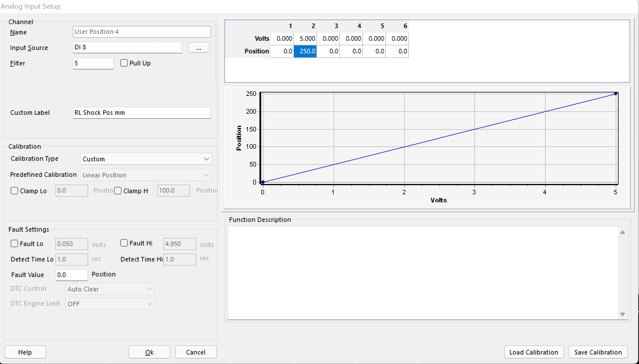Expand the Predefined Calibration dropdown
This screenshot has height=364, width=639.
coord(146,175)
